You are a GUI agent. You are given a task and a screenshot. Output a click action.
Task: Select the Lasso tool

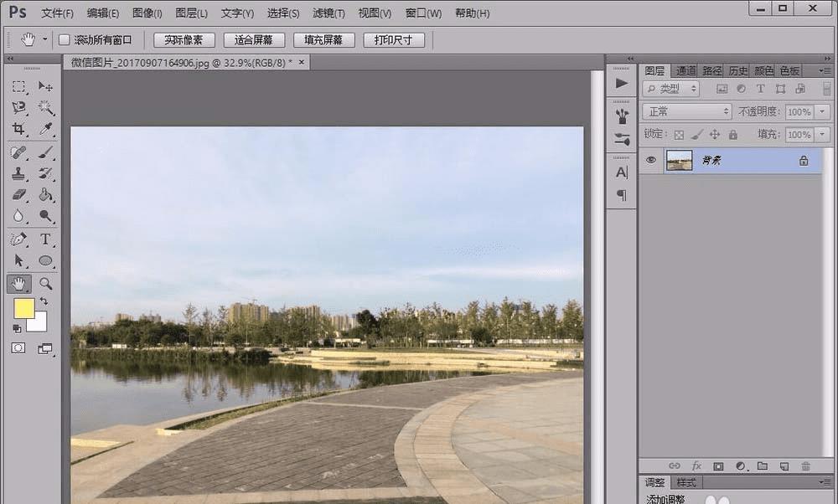(x=18, y=108)
